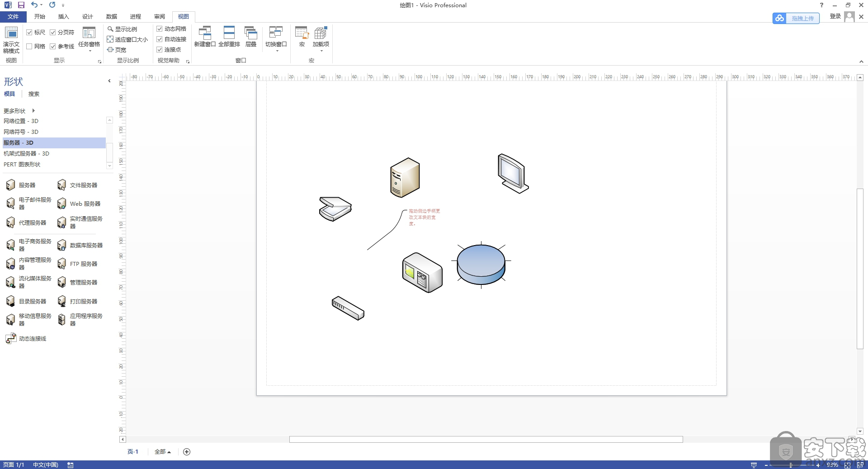Open the 切换窗口 dropdown arrow
The width and height of the screenshot is (868, 469).
[276, 50]
